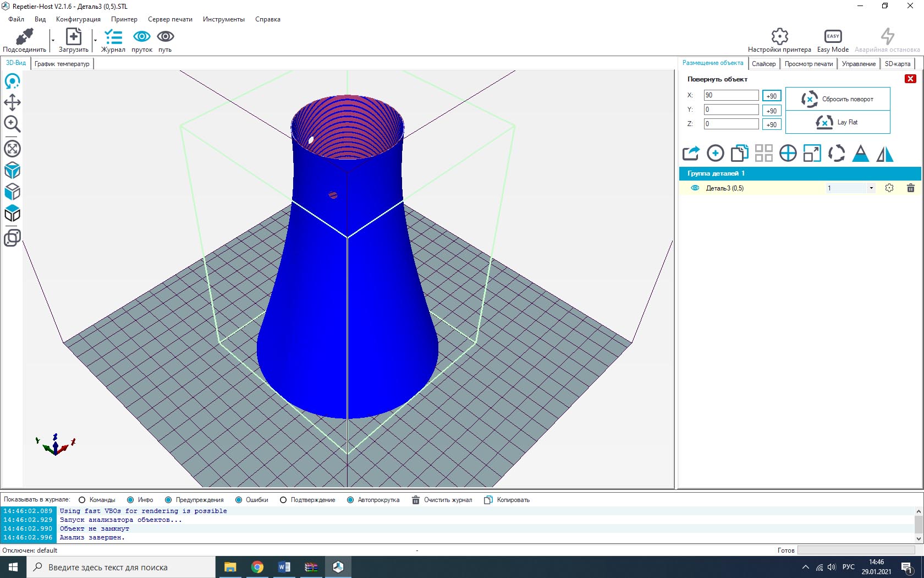Viewport: 924px width, 578px height.
Task: Delete Деталь3 using the trash icon
Action: pos(910,188)
